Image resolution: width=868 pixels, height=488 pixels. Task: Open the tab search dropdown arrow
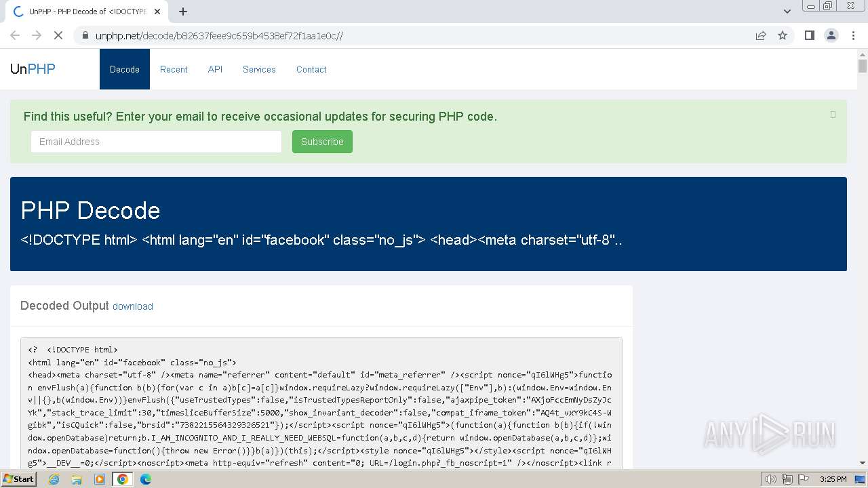click(787, 12)
